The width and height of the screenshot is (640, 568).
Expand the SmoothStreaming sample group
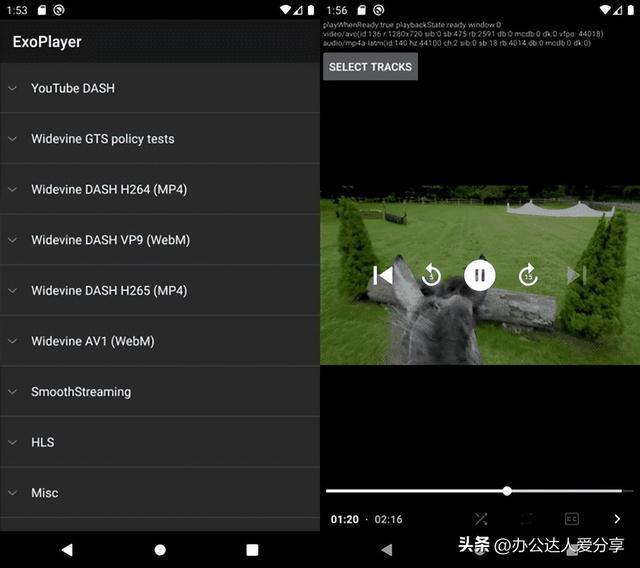pos(80,392)
